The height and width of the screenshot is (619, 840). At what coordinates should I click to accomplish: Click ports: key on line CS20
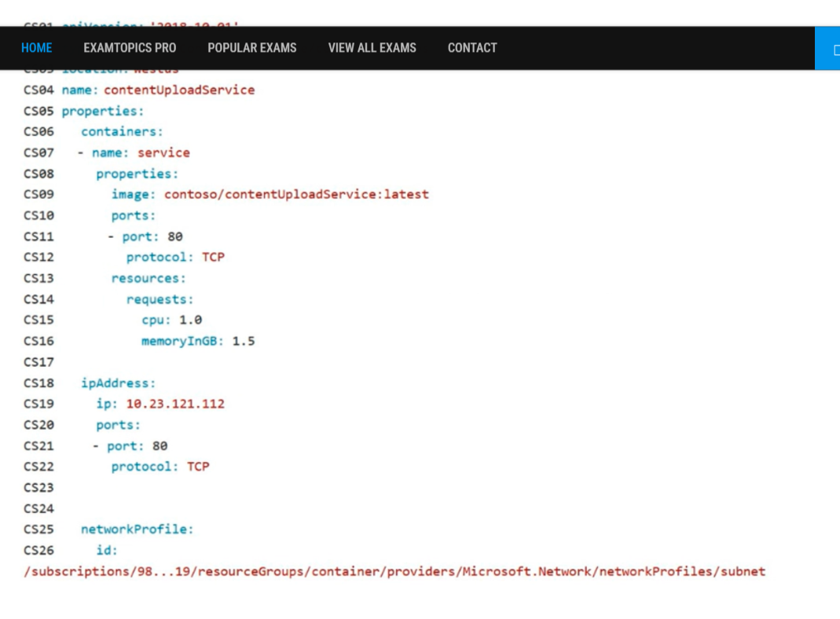coord(118,425)
